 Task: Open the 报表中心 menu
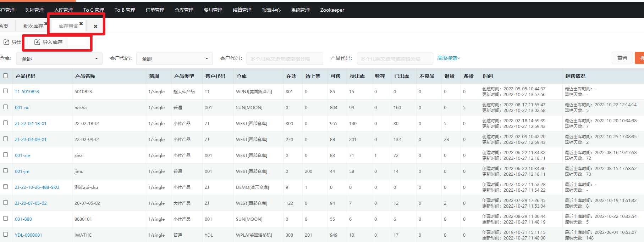[271, 10]
